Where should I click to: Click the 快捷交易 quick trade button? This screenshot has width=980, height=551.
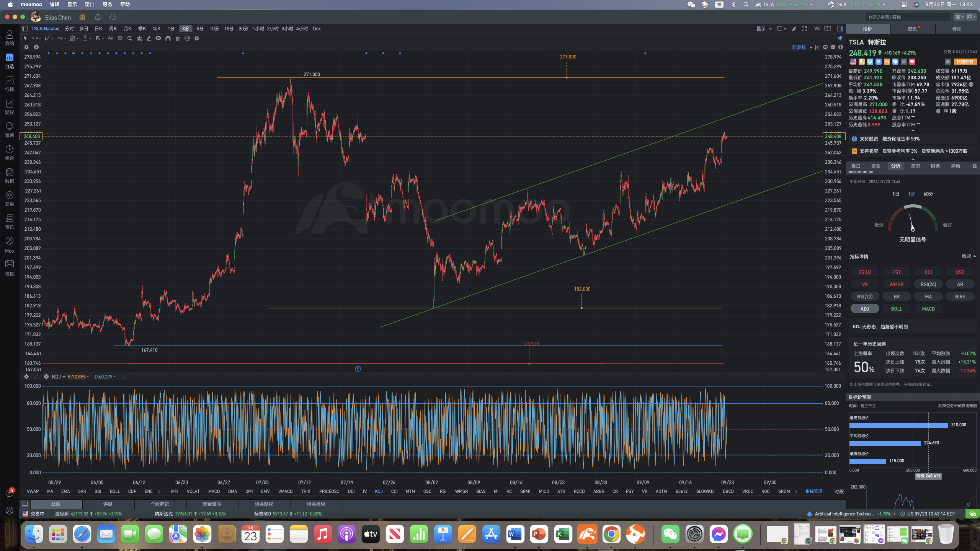(965, 62)
